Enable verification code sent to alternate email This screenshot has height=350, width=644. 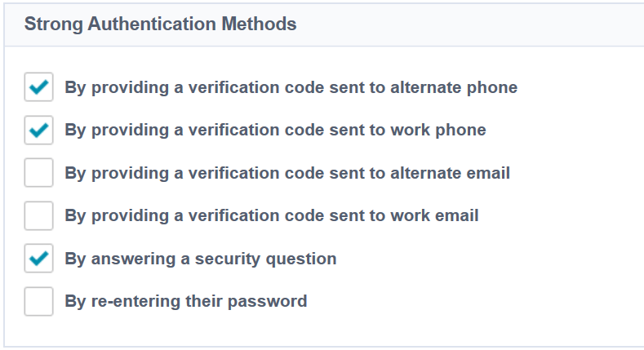[38, 173]
